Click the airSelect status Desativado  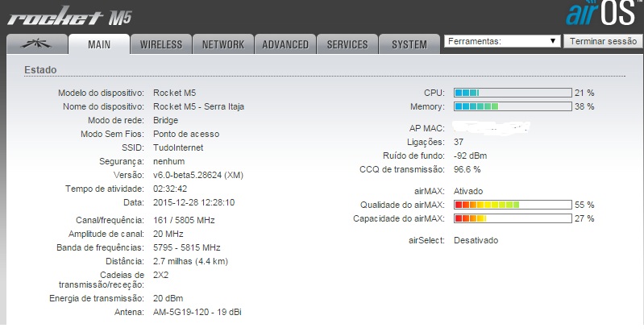[476, 240]
